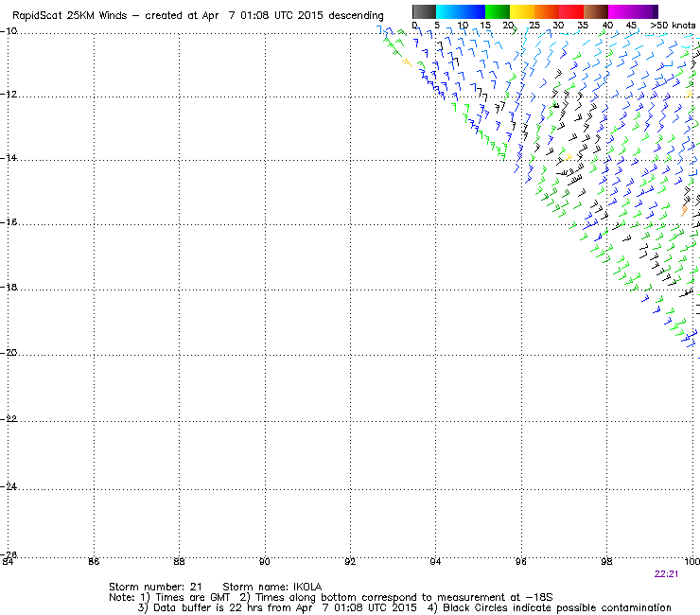
Task: Select the '-22' latitude axis label
Action: click(x=9, y=418)
